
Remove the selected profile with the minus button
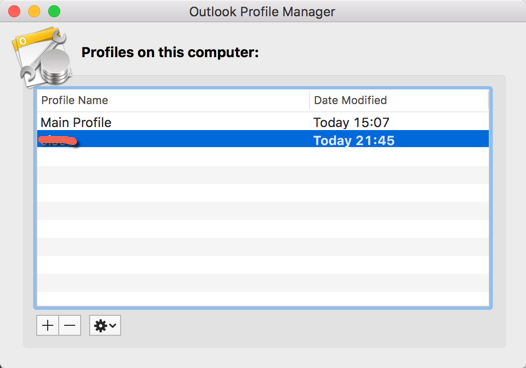(70, 325)
